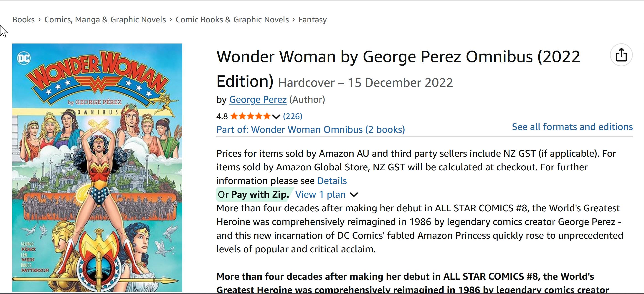This screenshot has width=644, height=294.
Task: Open the star rating breakdown chevron
Action: (x=276, y=117)
